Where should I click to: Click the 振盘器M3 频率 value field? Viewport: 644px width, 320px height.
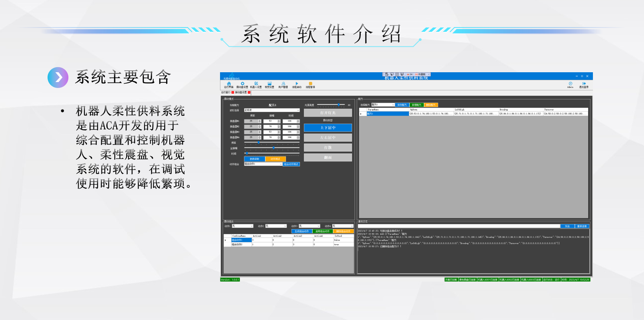[x=253, y=132]
